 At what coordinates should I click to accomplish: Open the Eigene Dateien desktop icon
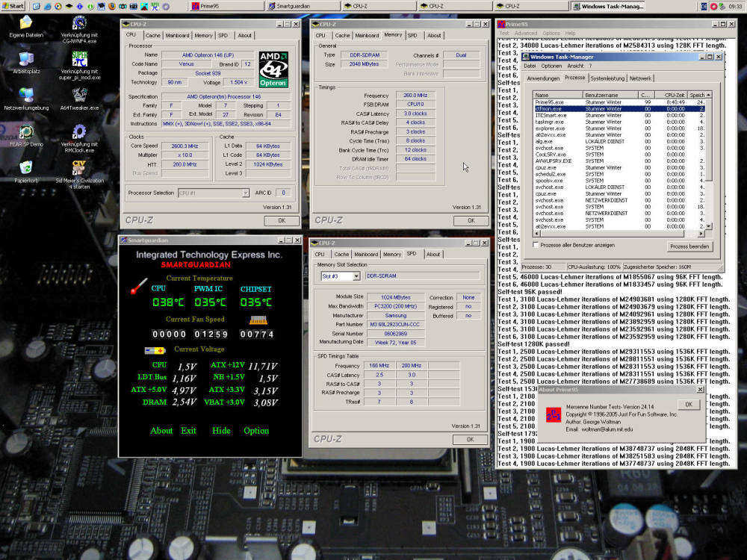(x=26, y=22)
